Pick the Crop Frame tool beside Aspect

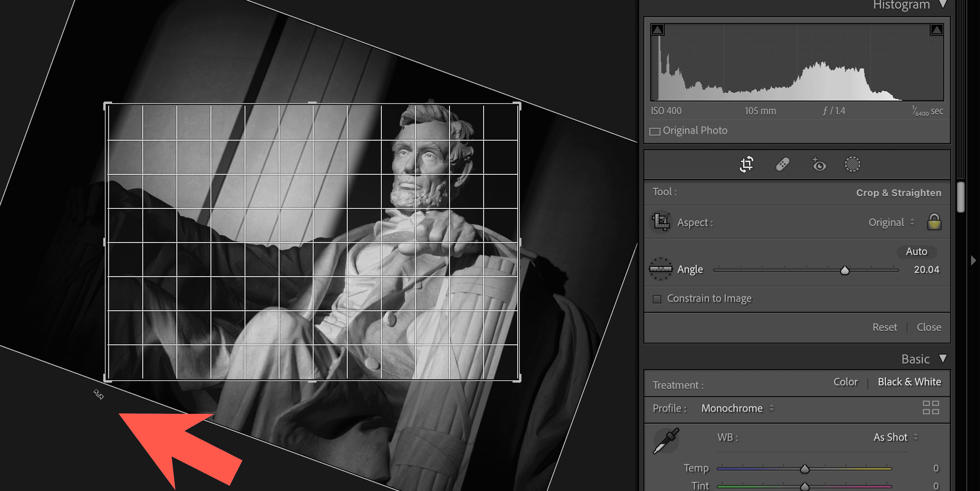(661, 222)
